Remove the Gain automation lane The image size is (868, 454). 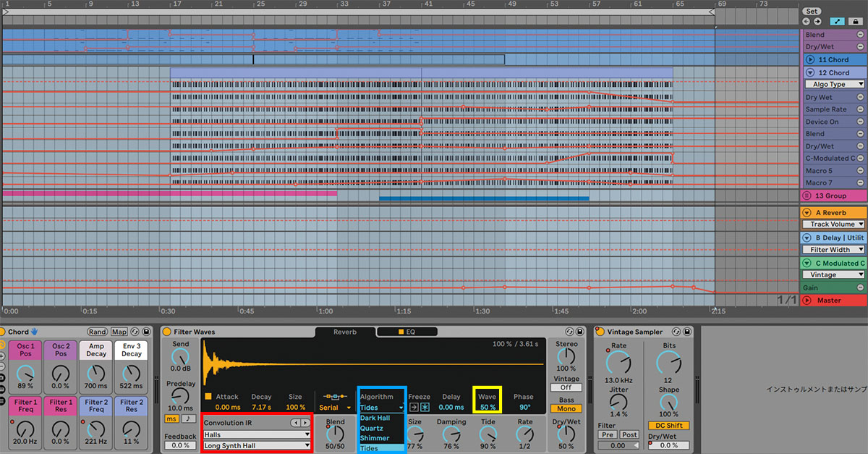tap(861, 287)
